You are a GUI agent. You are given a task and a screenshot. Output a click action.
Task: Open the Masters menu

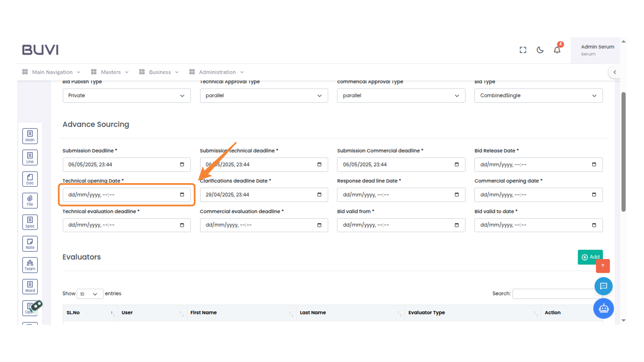click(x=110, y=72)
